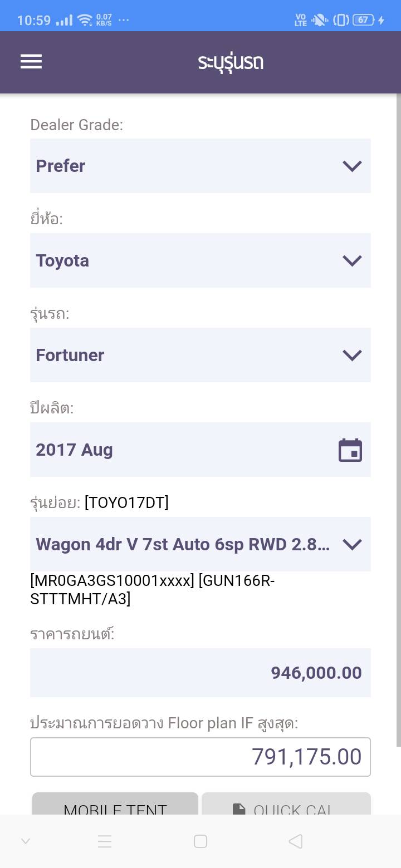401x868 pixels.
Task: Tap the Android back navigation triangle
Action: [296, 841]
